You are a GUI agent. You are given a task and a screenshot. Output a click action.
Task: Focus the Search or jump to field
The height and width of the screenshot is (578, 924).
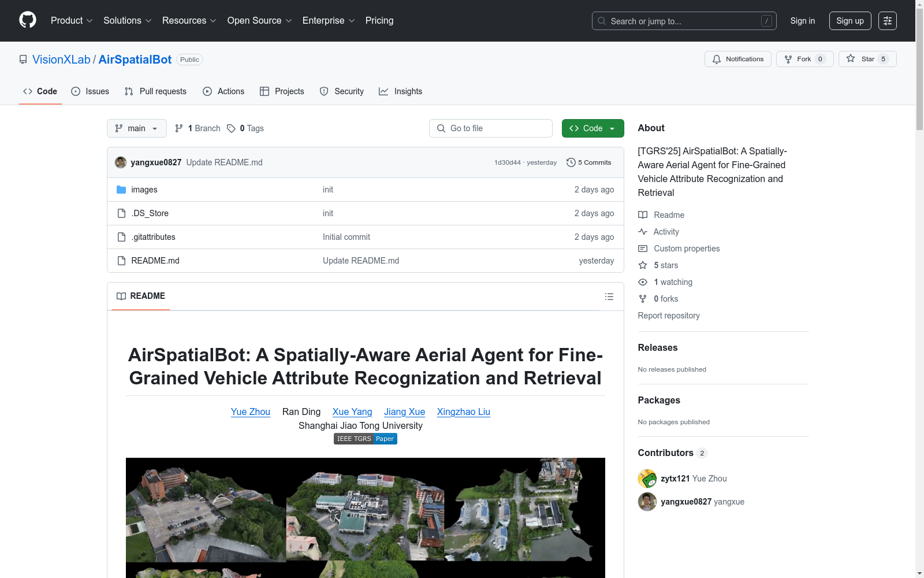(x=684, y=21)
